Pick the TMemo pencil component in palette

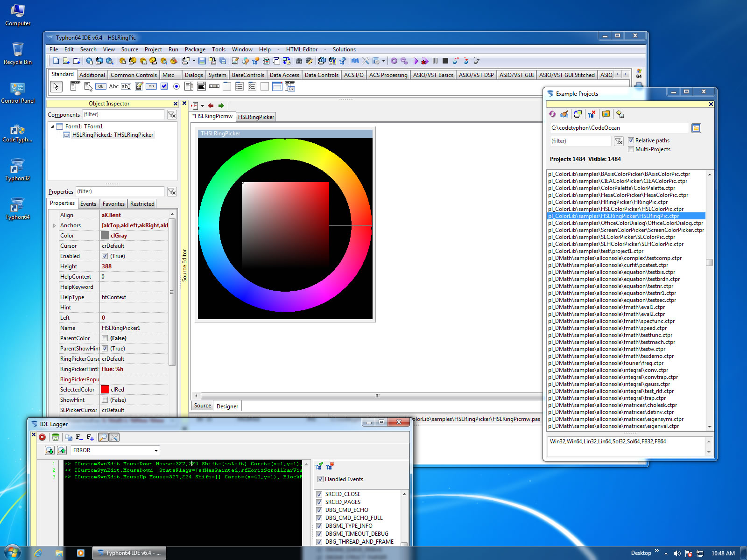tap(139, 86)
